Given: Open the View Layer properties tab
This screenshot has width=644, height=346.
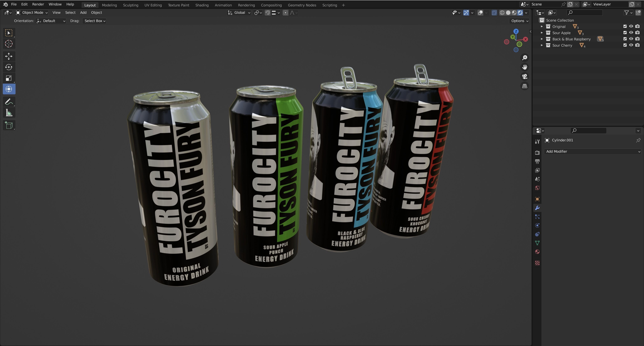Looking at the screenshot, I should pyautogui.click(x=537, y=170).
